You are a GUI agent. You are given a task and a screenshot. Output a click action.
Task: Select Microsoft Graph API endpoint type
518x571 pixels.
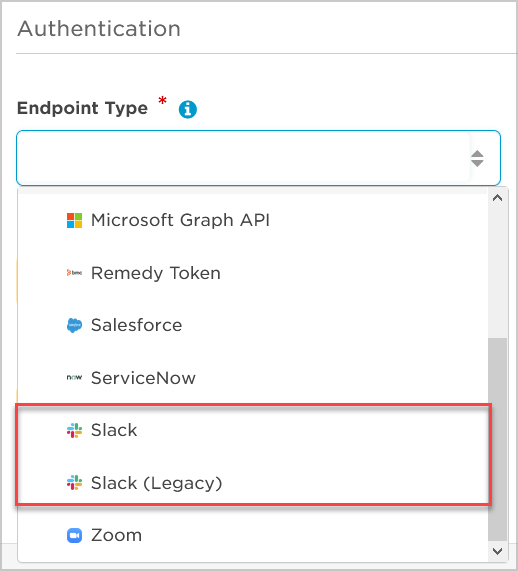(253, 220)
